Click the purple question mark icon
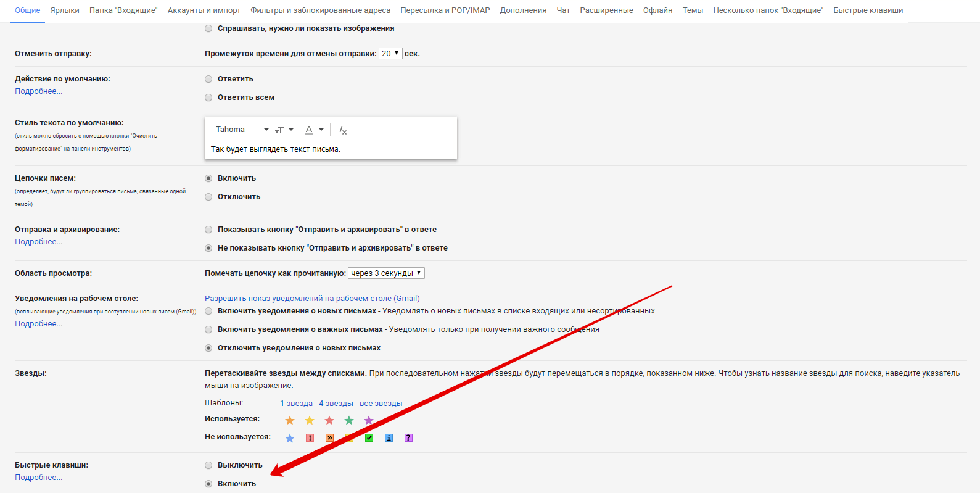980x493 pixels. [408, 438]
